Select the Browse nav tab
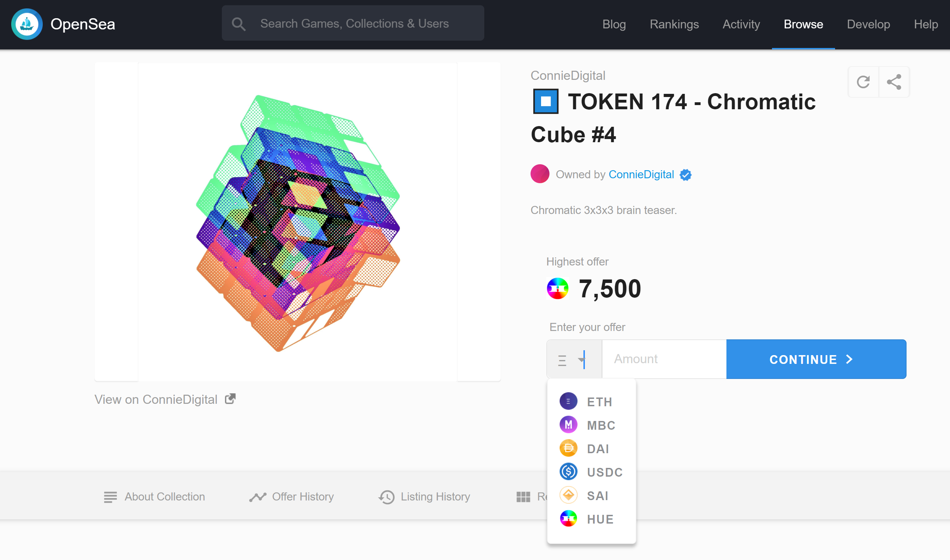The height and width of the screenshot is (560, 950). pos(803,24)
